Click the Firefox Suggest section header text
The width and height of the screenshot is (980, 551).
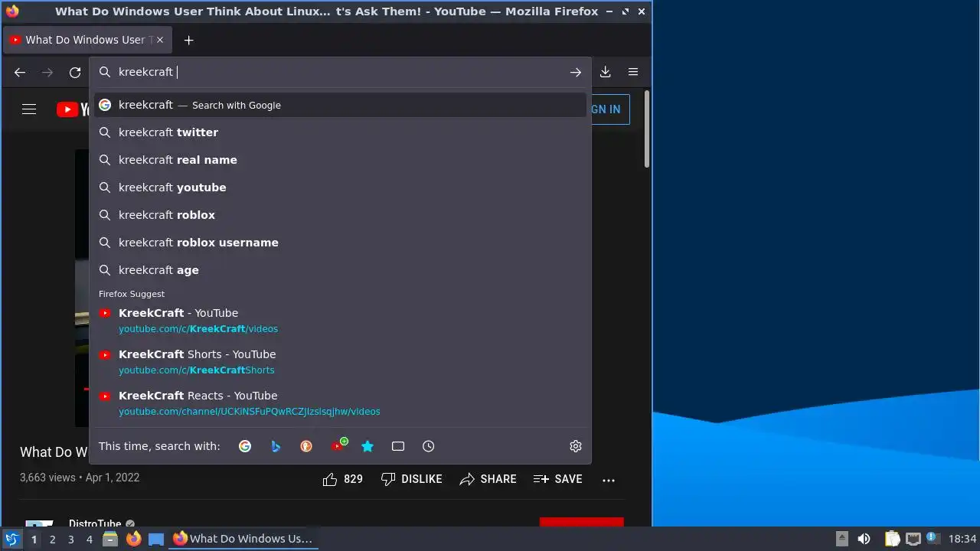tap(132, 294)
